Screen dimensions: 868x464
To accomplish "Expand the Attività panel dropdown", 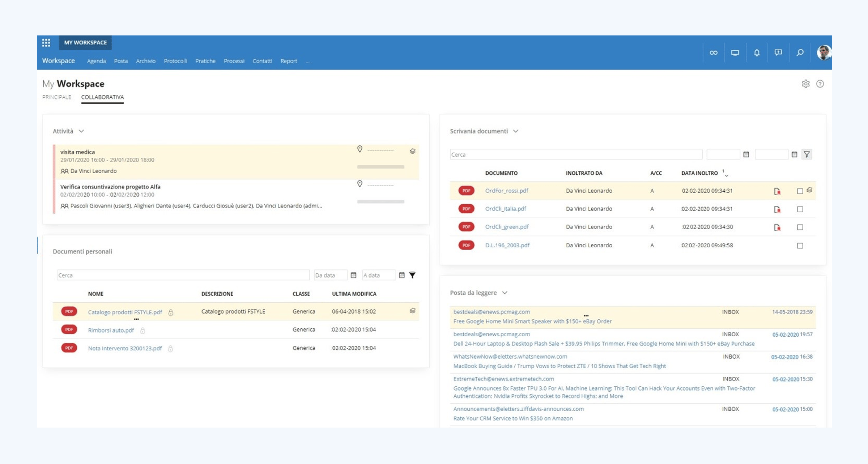I will [81, 131].
